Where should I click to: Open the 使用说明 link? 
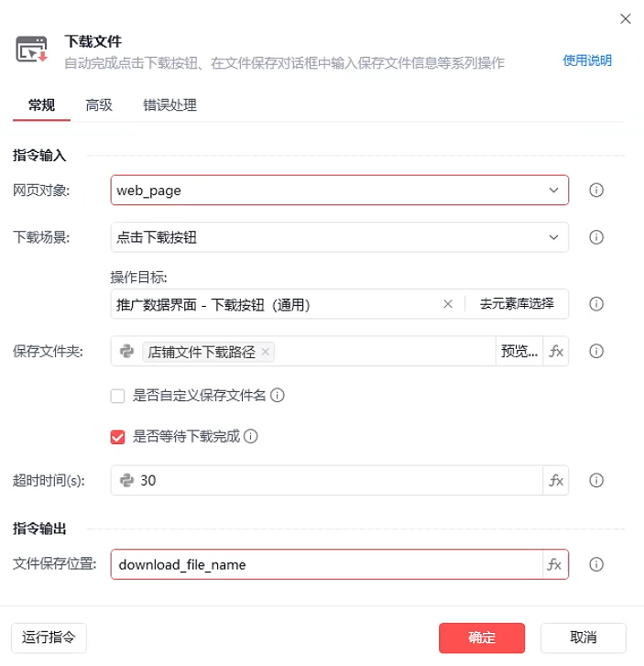click(x=586, y=60)
